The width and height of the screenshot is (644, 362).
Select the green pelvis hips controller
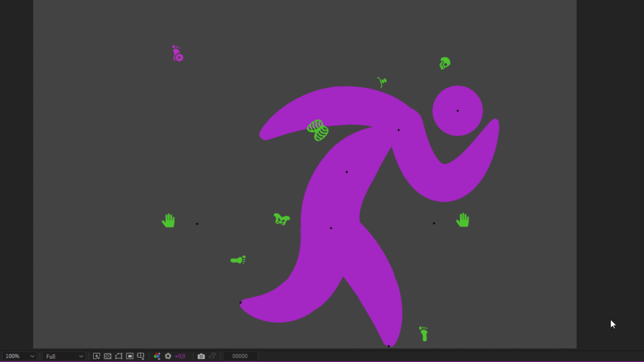click(281, 219)
